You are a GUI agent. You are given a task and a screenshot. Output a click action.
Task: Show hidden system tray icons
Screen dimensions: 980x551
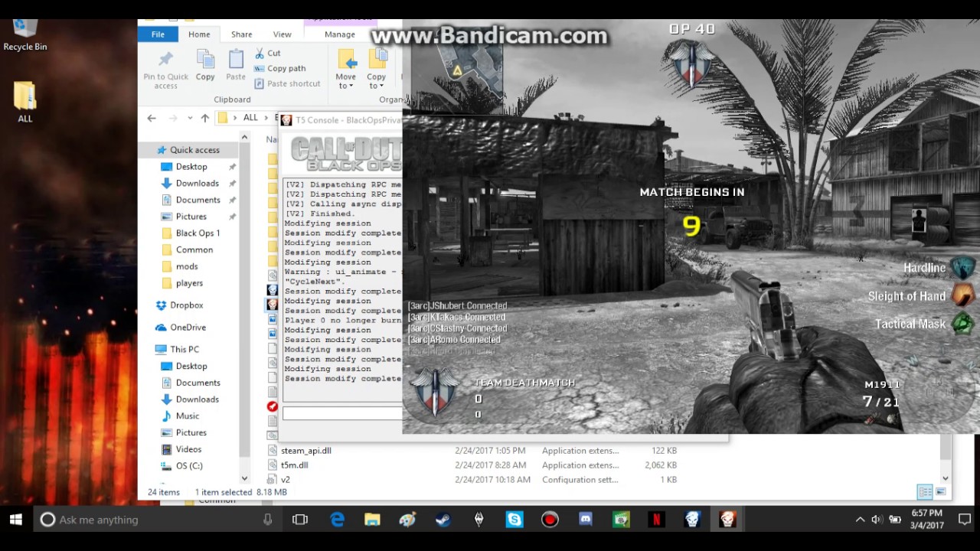click(x=860, y=520)
